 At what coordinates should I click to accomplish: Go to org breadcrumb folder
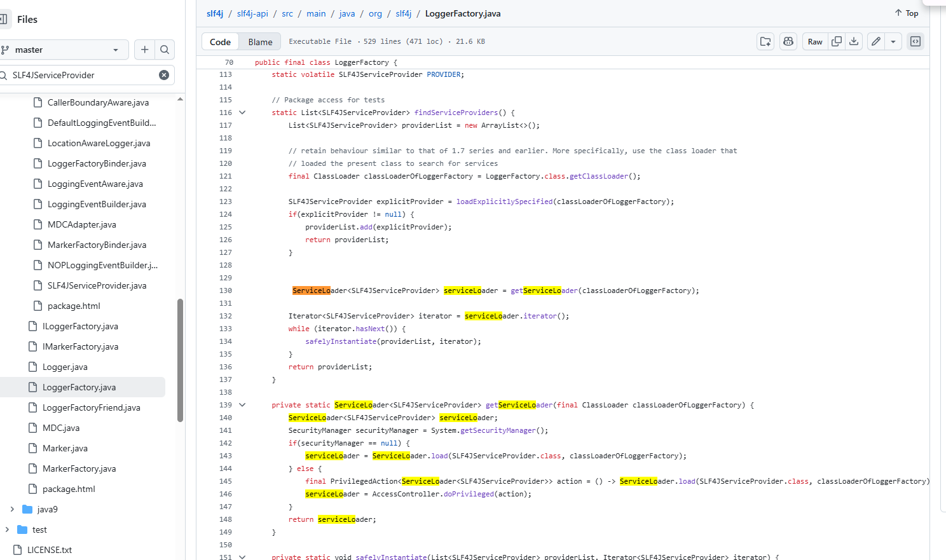click(x=375, y=13)
